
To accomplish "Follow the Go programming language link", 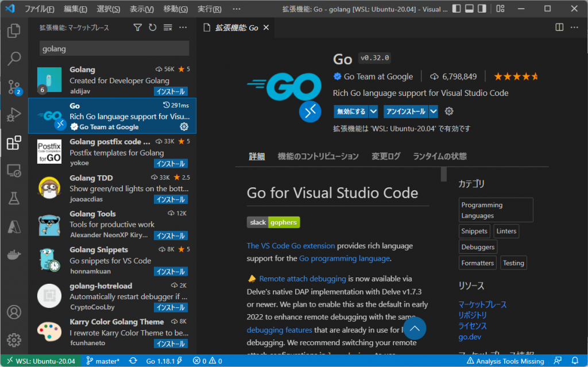I will click(345, 258).
